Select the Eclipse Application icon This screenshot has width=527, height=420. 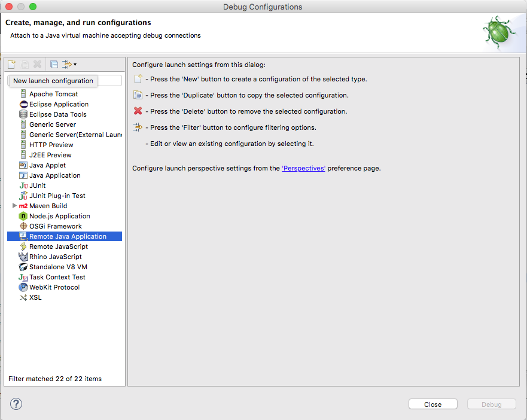pyautogui.click(x=23, y=104)
